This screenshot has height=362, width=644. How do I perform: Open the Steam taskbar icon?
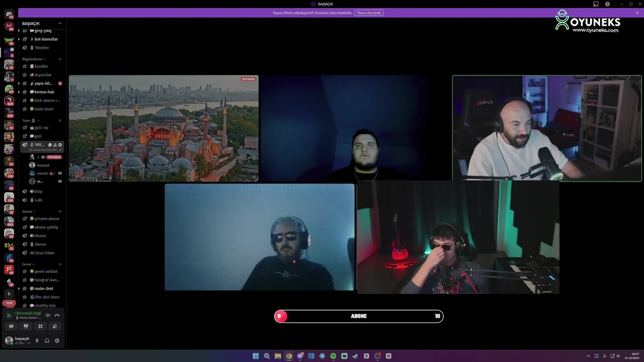[355, 356]
